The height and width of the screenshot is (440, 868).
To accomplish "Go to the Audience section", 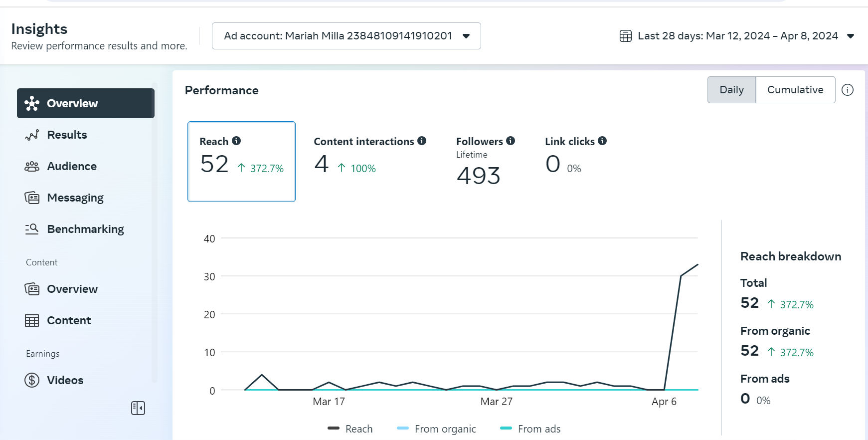I will click(72, 166).
